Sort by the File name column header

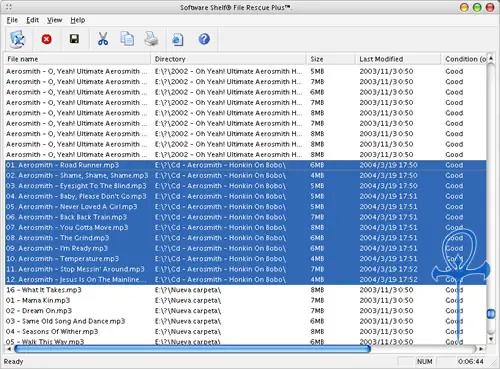point(77,59)
